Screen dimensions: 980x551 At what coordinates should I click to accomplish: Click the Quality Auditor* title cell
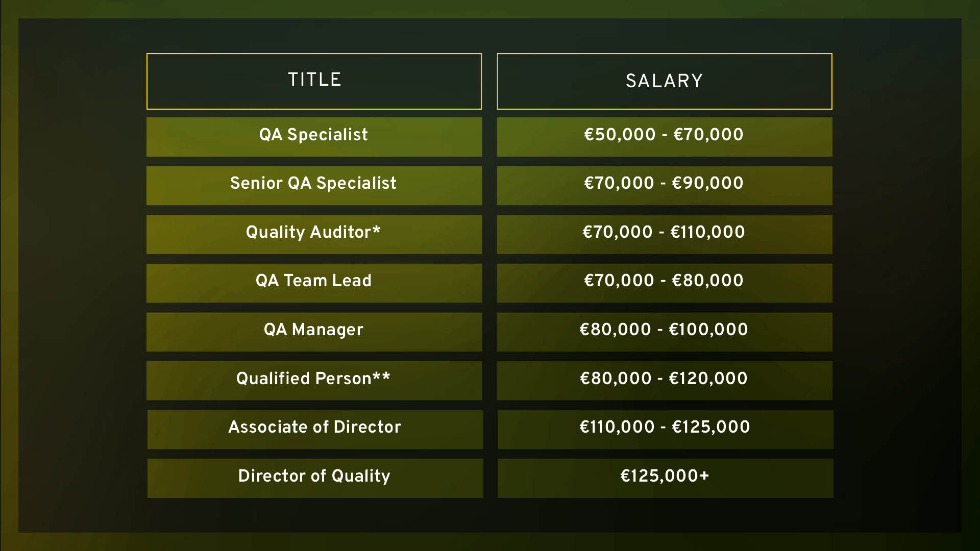coord(314,234)
